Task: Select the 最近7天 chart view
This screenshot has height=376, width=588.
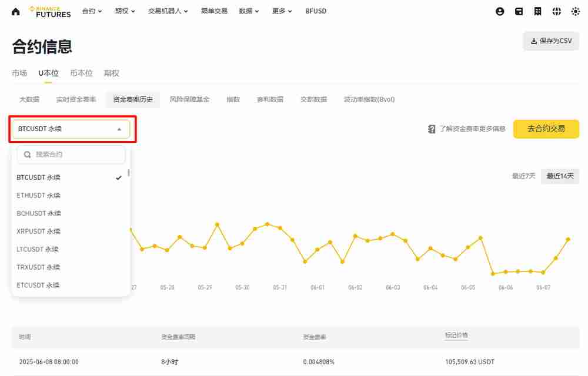Action: pyautogui.click(x=523, y=176)
